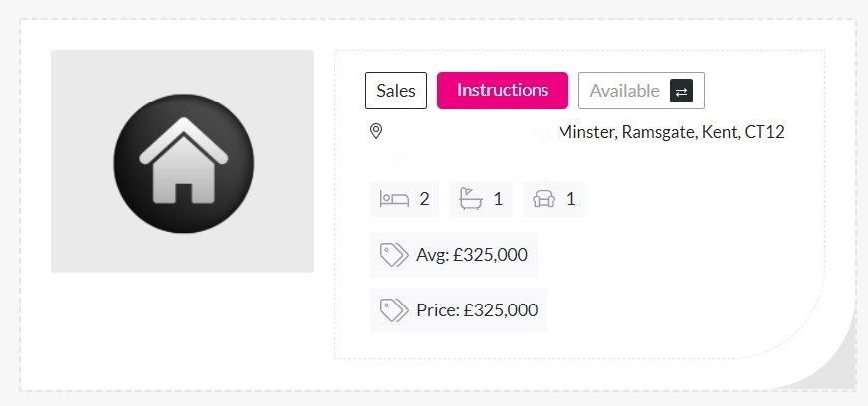Click the bed icon for bedrooms
Viewport: 868px width, 406px height.
coord(394,199)
